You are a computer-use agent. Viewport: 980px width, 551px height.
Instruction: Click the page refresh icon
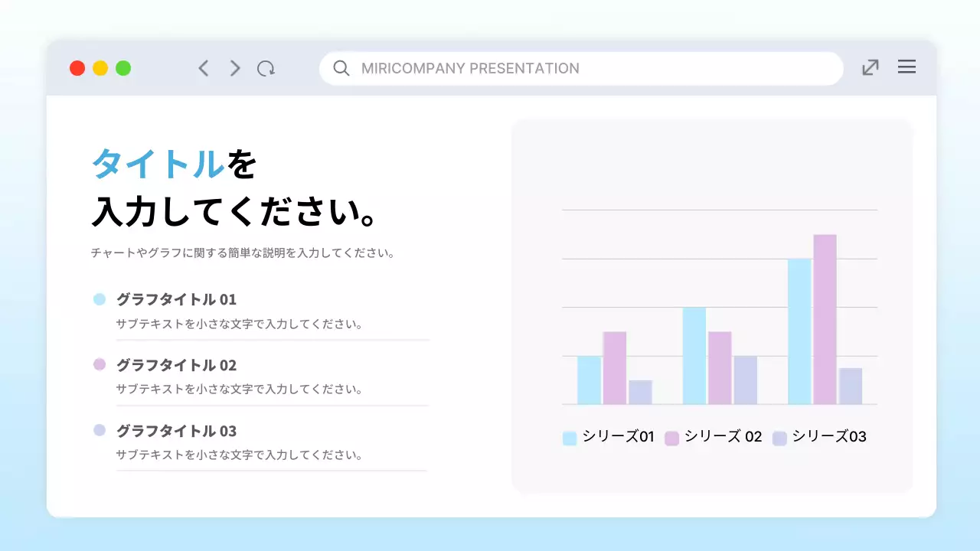(266, 68)
